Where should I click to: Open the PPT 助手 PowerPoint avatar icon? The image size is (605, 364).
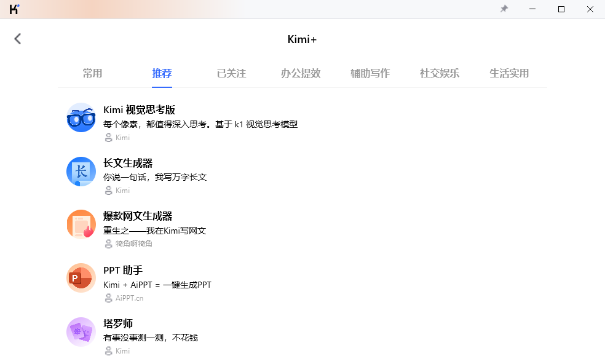point(81,278)
